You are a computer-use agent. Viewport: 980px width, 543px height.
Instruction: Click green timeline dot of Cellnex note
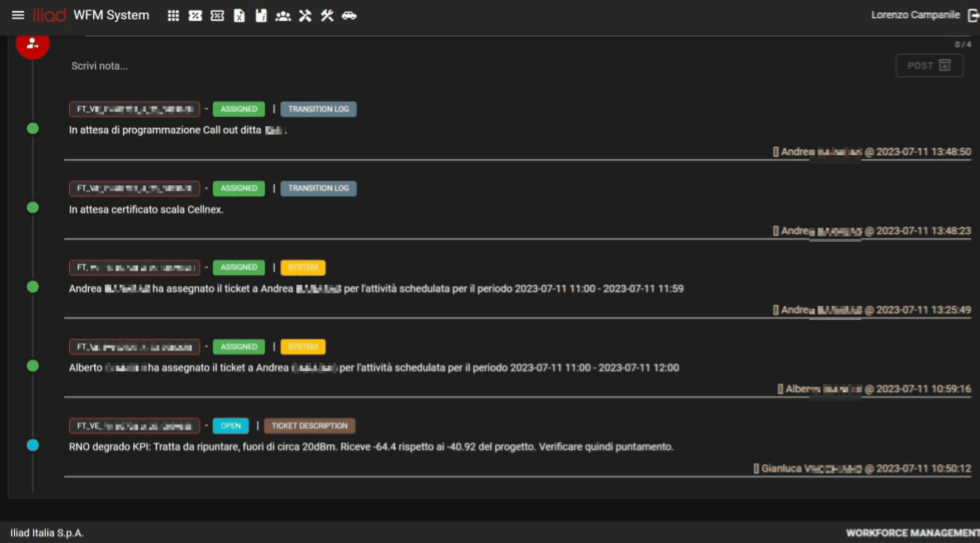33,208
